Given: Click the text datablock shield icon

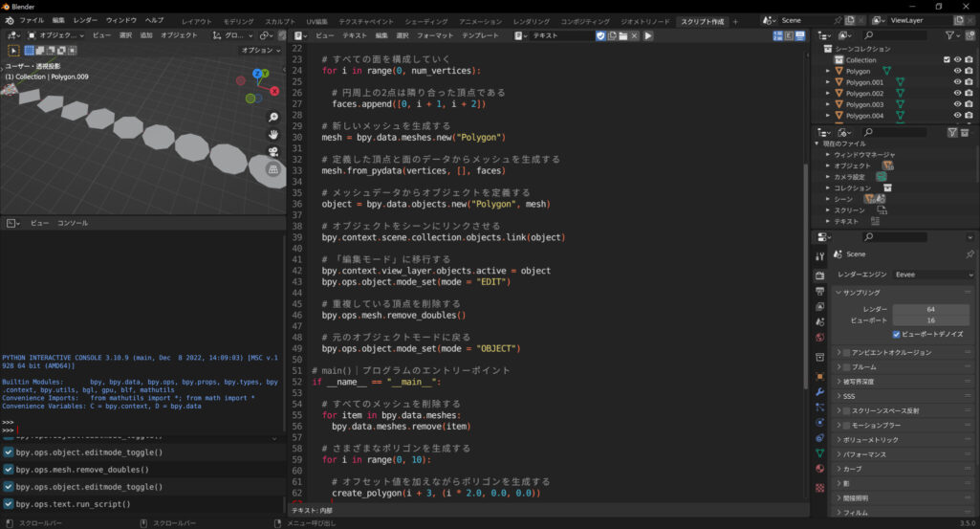Looking at the screenshot, I should [600, 35].
